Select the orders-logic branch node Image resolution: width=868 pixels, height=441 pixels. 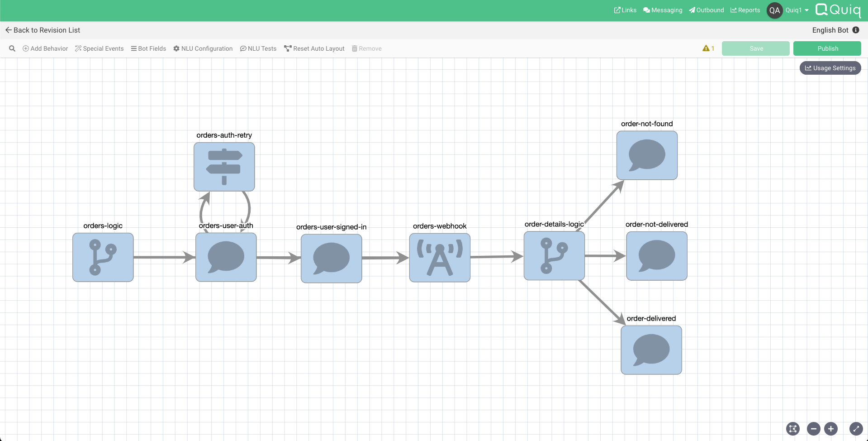pyautogui.click(x=103, y=257)
